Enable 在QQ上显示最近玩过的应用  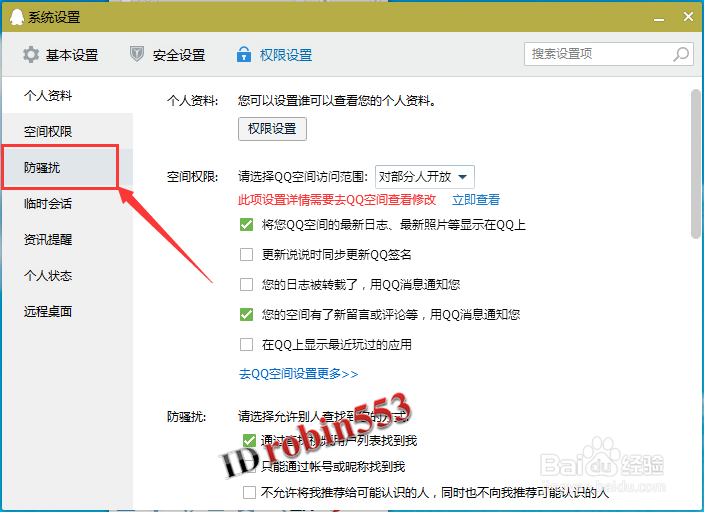(246, 344)
